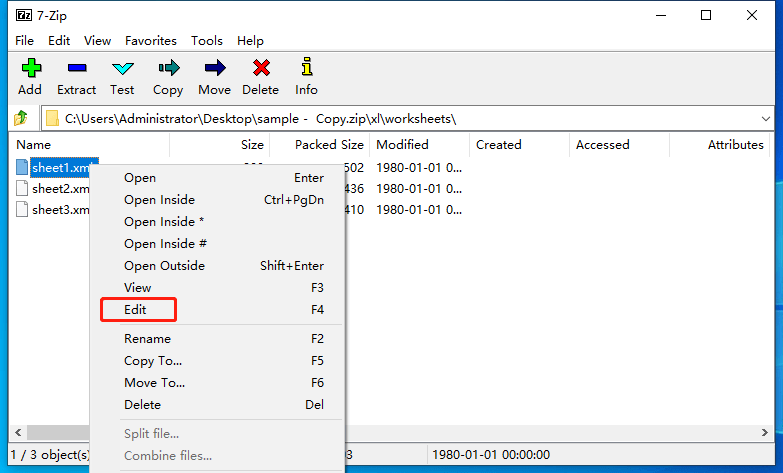
Task: Select the sheet2.xml file name
Action: click(x=60, y=189)
